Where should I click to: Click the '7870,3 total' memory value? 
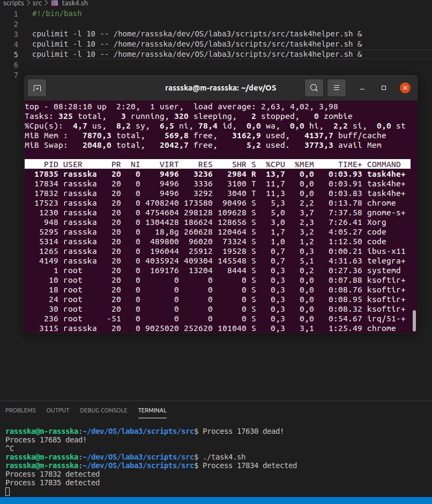pyautogui.click(x=111, y=136)
